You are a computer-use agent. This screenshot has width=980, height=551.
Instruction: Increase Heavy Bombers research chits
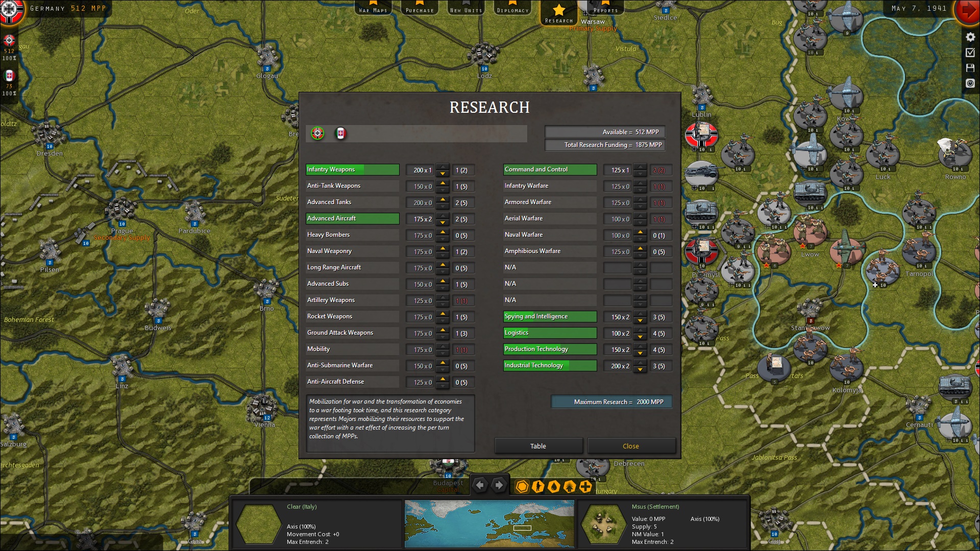[443, 232]
